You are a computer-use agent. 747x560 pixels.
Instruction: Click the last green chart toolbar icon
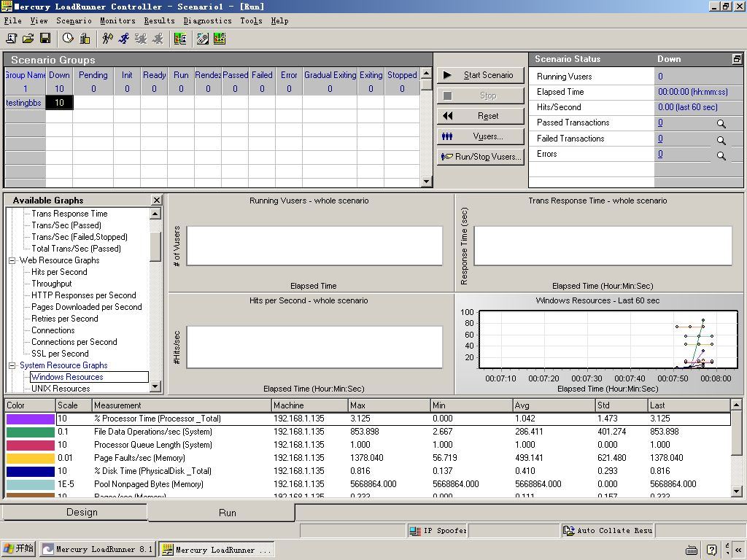[219, 39]
